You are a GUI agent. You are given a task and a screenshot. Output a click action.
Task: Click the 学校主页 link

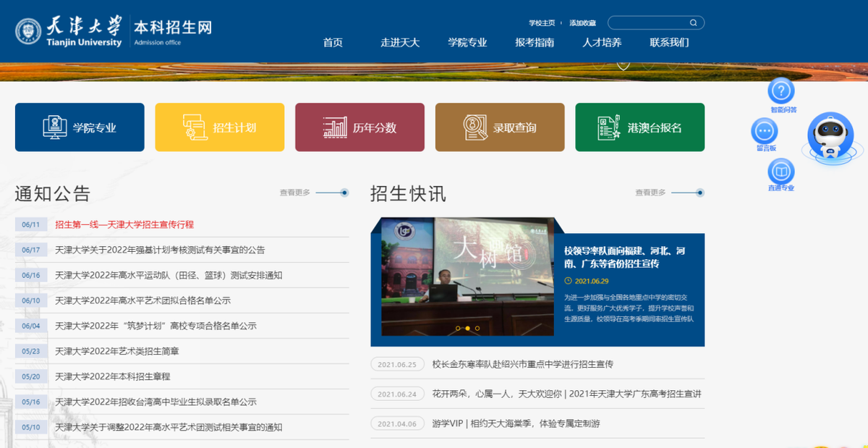tap(542, 23)
